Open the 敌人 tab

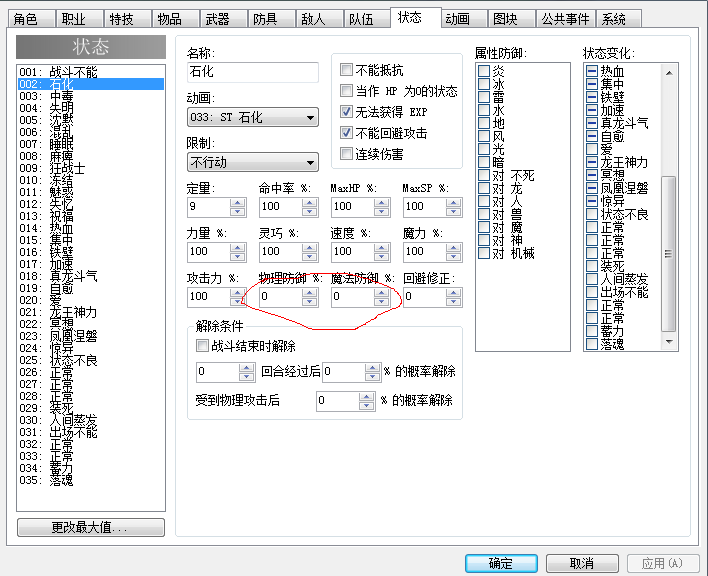click(x=319, y=19)
